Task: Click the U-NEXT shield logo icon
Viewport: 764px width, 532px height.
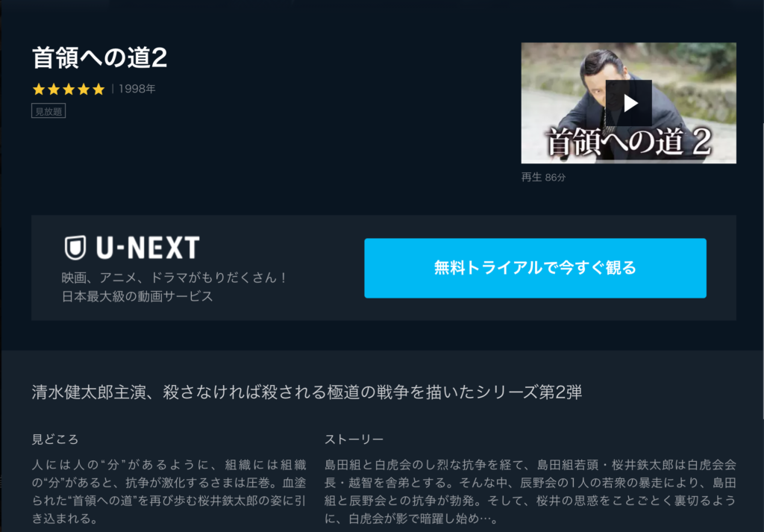Action: click(x=75, y=248)
